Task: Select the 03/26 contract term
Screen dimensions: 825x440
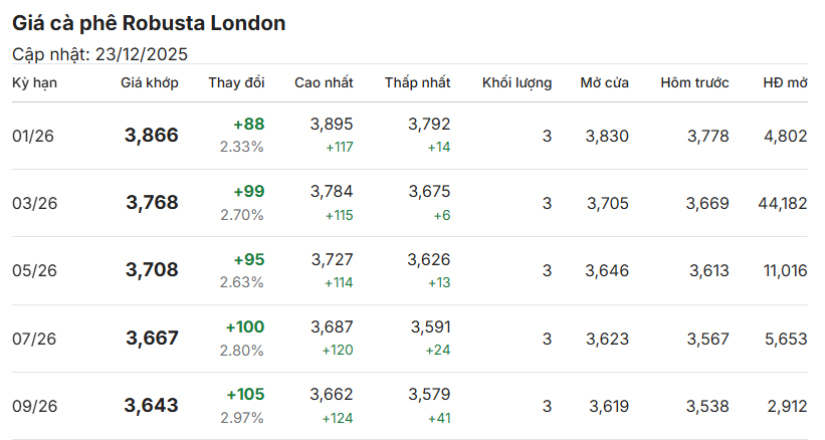Action: tap(34, 203)
